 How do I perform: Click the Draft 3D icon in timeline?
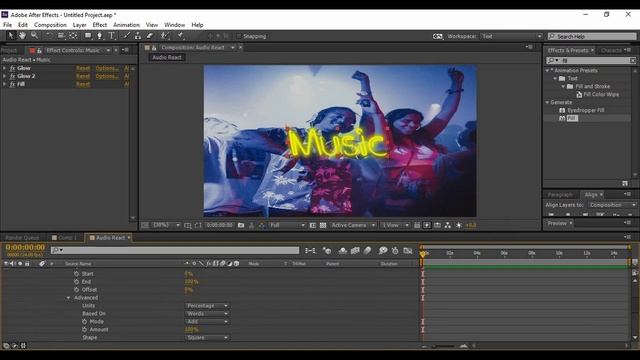pyautogui.click(x=327, y=251)
